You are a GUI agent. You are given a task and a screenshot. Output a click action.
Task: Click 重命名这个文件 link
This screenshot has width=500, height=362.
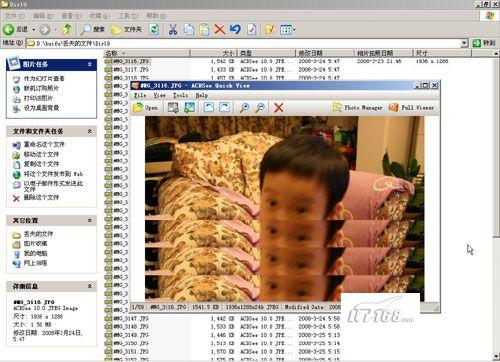pos(44,144)
